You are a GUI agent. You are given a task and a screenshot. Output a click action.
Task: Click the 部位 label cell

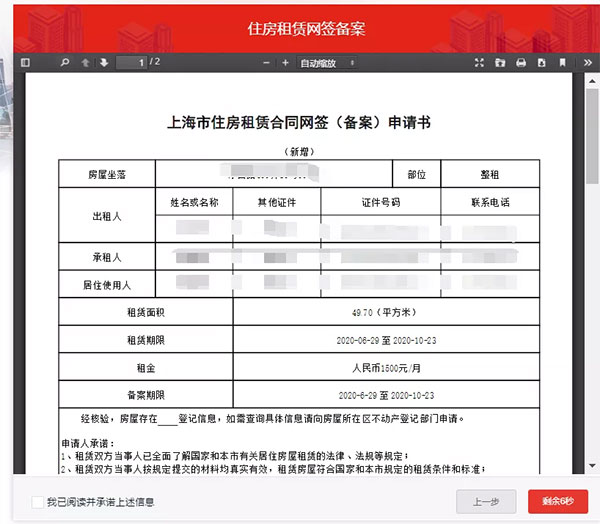pyautogui.click(x=417, y=174)
